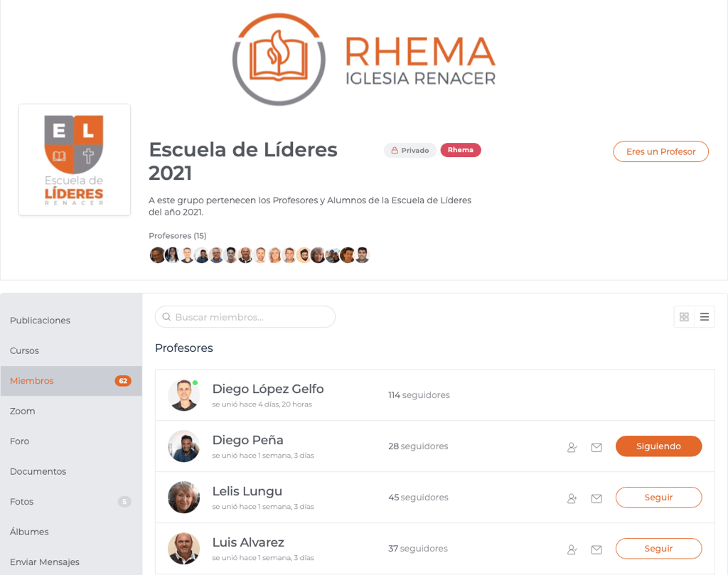Image resolution: width=728 pixels, height=575 pixels.
Task: Open Diego López Gelfo's profile name
Action: tap(268, 389)
